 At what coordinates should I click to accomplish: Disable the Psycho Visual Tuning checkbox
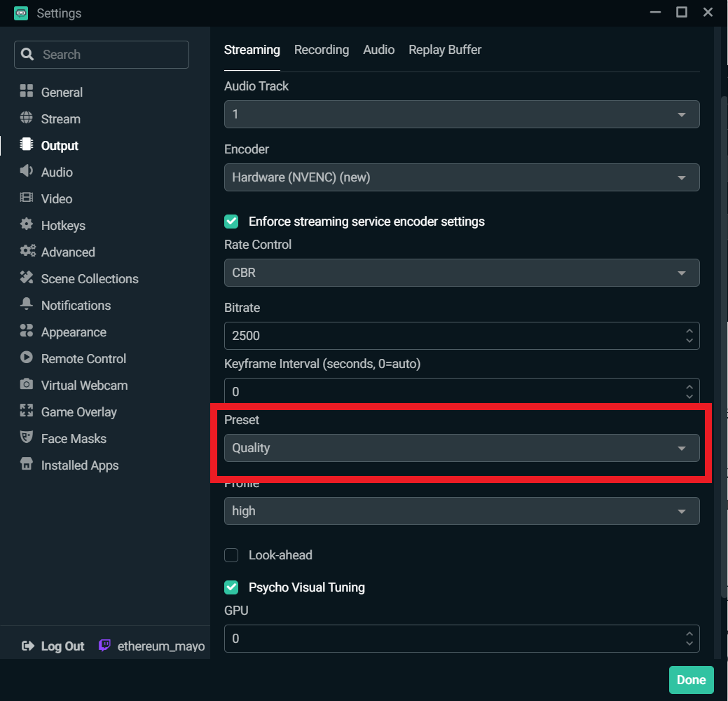pos(231,587)
